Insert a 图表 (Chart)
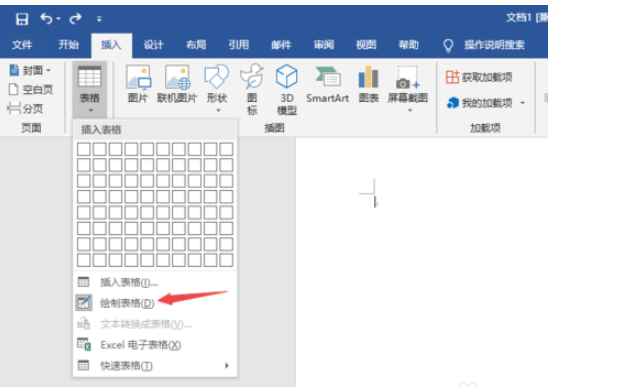 368,84
